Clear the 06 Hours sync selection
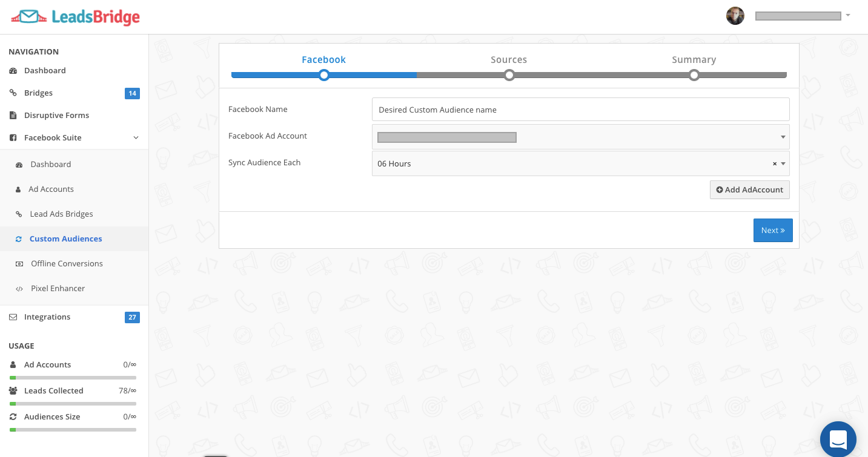 pyautogui.click(x=774, y=164)
